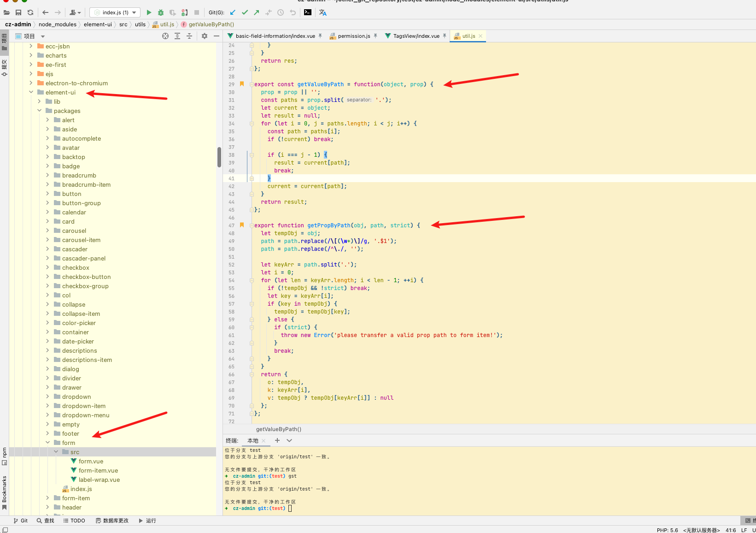Toggle code folding on line 54

[x=252, y=280]
